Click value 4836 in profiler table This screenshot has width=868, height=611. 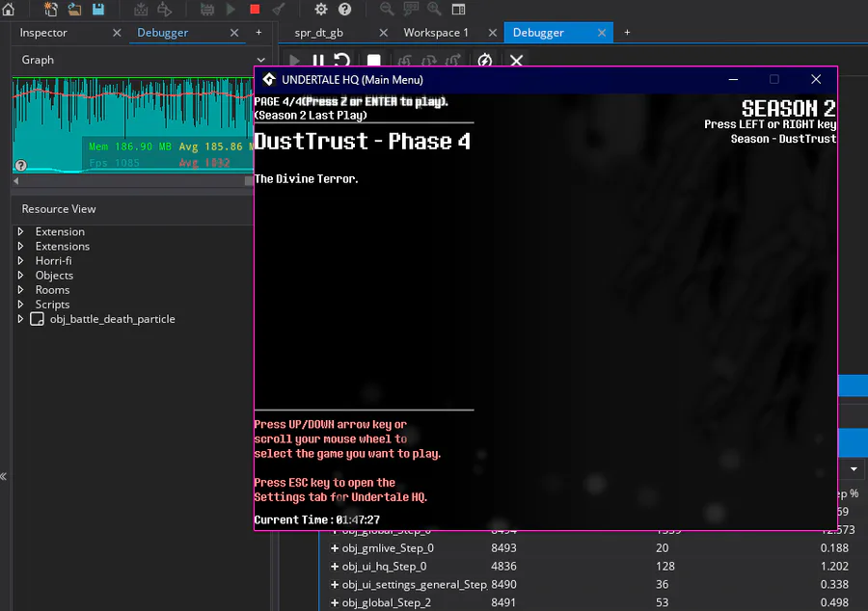pos(503,567)
